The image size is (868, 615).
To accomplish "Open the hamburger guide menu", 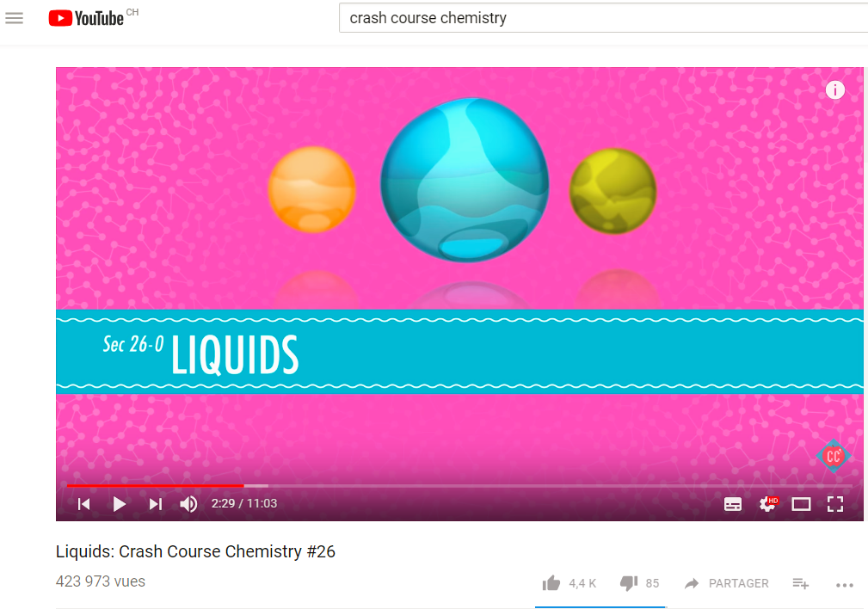I will pos(15,18).
